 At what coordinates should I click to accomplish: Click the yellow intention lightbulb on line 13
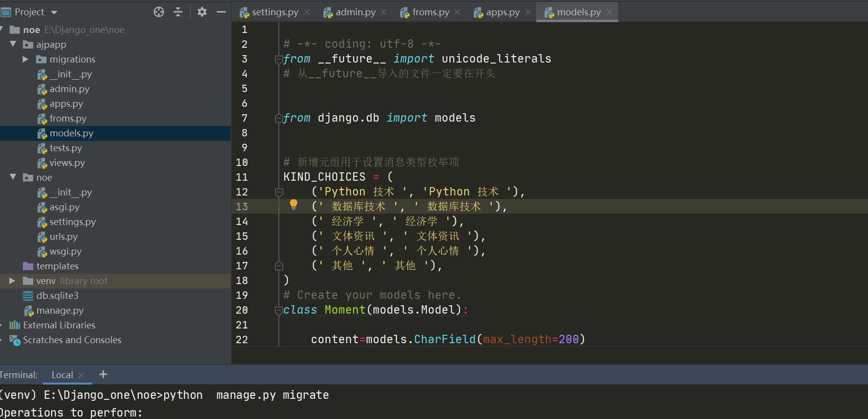[x=294, y=204]
